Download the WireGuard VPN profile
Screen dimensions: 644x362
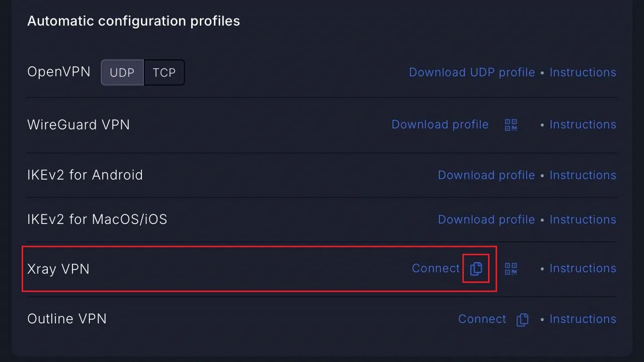click(440, 124)
